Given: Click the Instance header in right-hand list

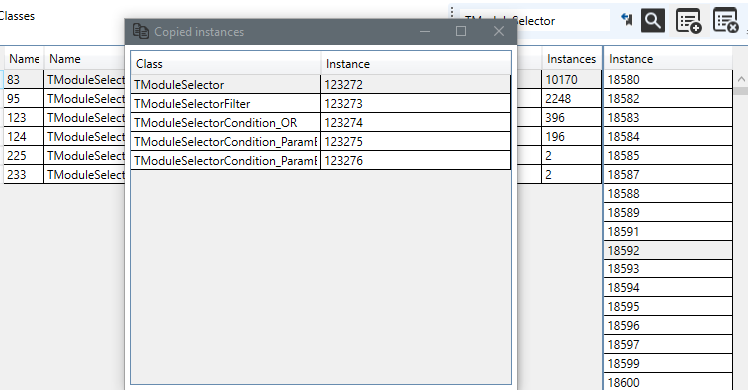Looking at the screenshot, I should coord(668,59).
